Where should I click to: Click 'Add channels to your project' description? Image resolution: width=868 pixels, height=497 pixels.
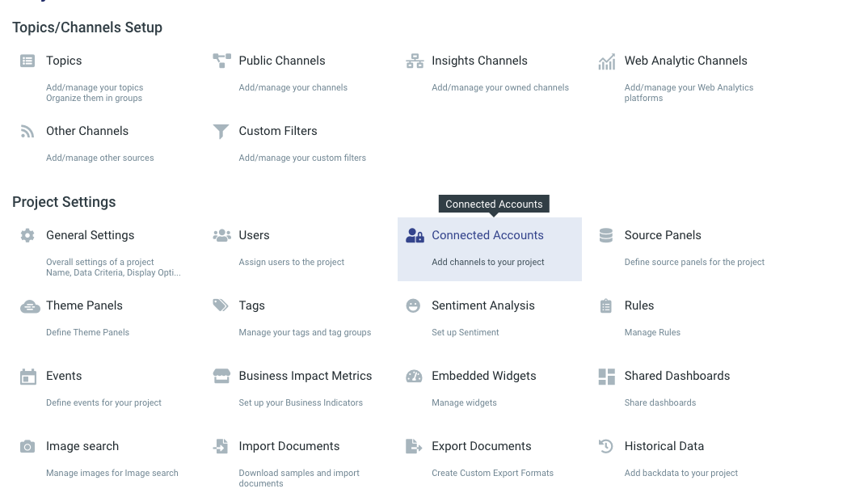(x=487, y=263)
